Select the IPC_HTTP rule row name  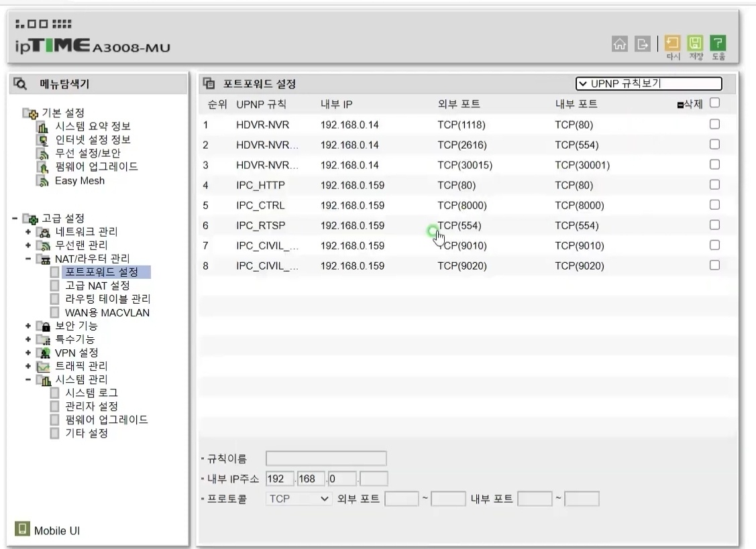(x=260, y=185)
